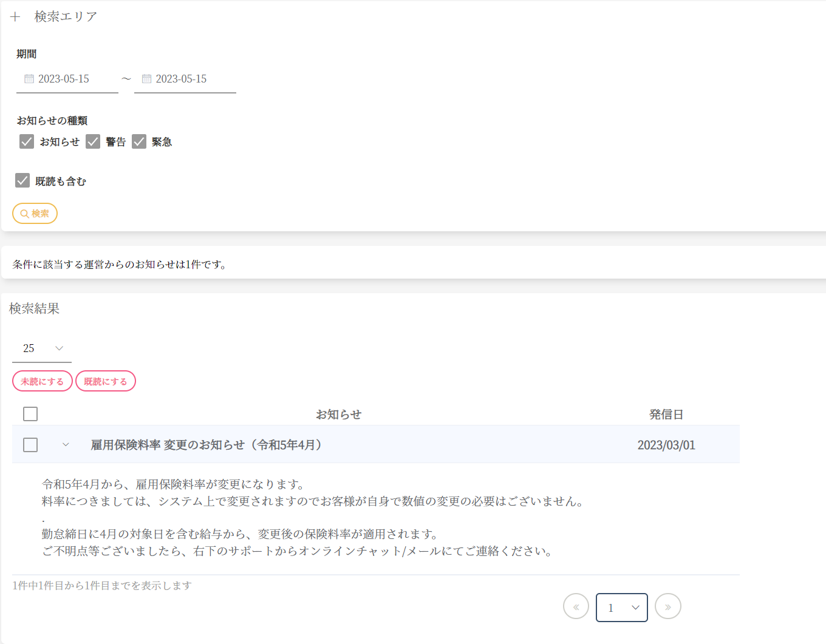Click the 雇用保険料率 変更のお知らせ title
This screenshot has height=644, width=826.
pyautogui.click(x=206, y=445)
